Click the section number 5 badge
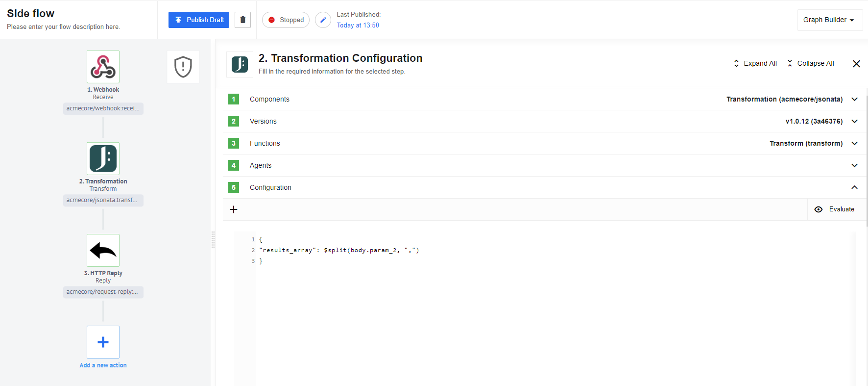This screenshot has width=868, height=386. tap(234, 187)
